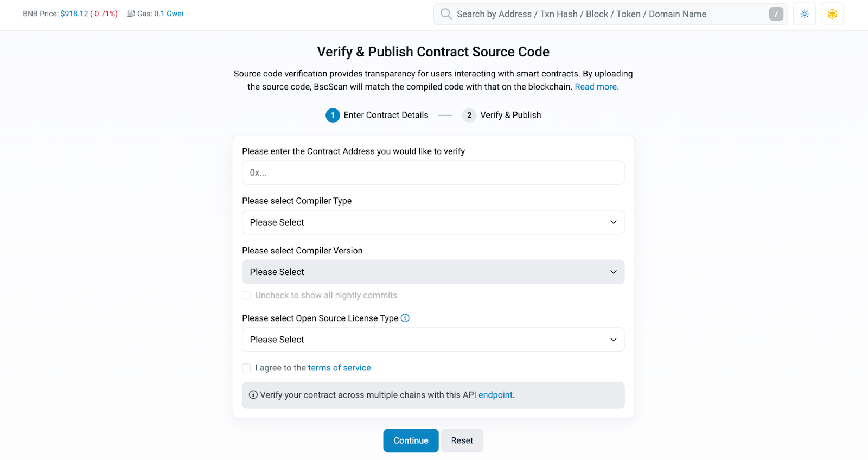Viewport: 868px width, 460px height.
Task: Open the API endpoint link
Action: [x=495, y=395]
